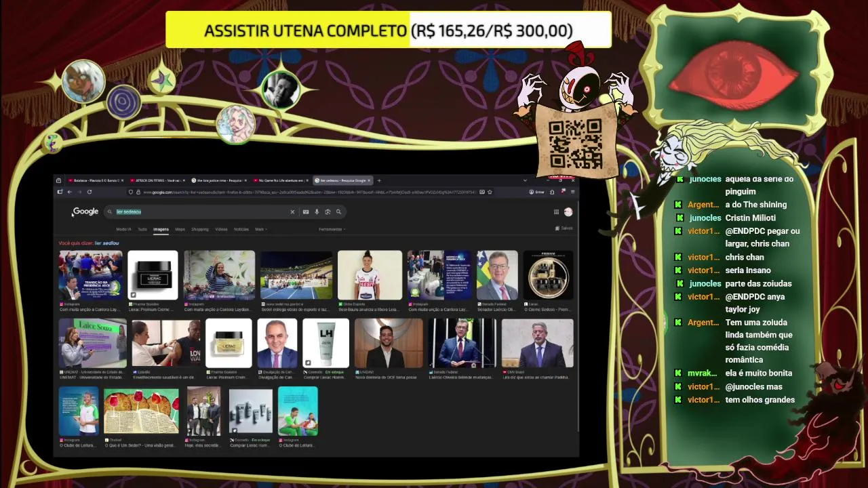Open the gold Lierac cream jar thumbnail
The width and height of the screenshot is (868, 488).
229,343
